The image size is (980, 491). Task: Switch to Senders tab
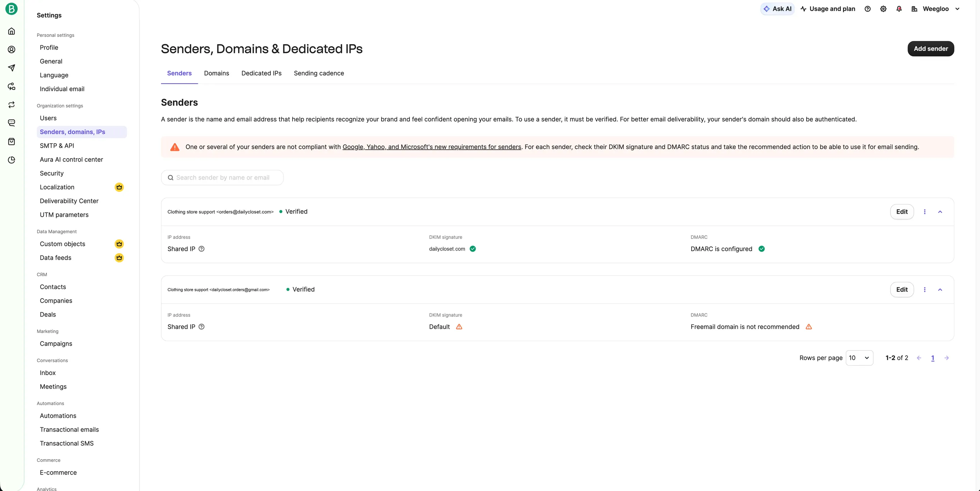coord(179,73)
